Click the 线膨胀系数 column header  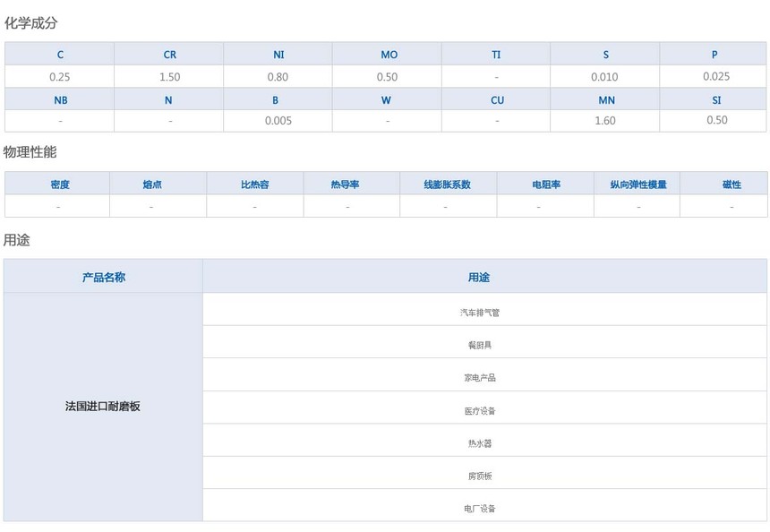pyautogui.click(x=447, y=184)
